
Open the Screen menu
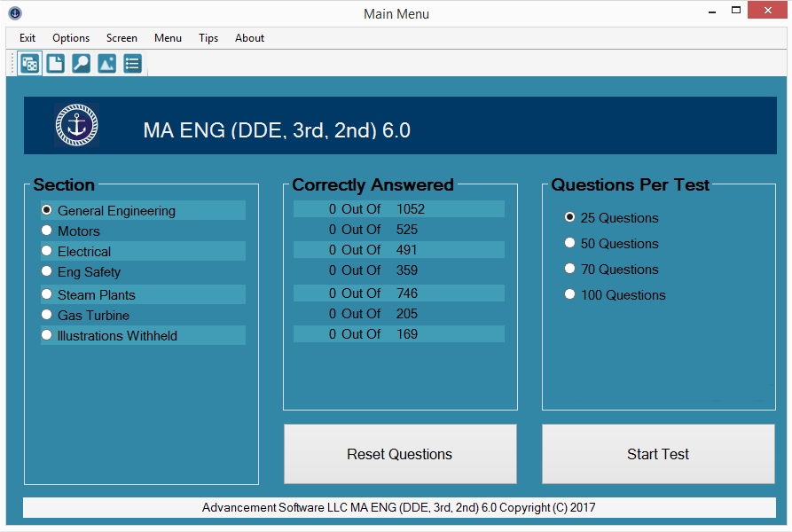(122, 38)
